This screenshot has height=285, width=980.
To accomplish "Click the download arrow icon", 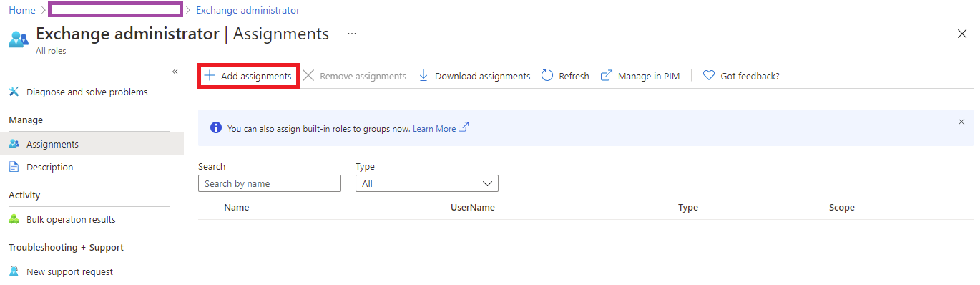I will coord(423,75).
